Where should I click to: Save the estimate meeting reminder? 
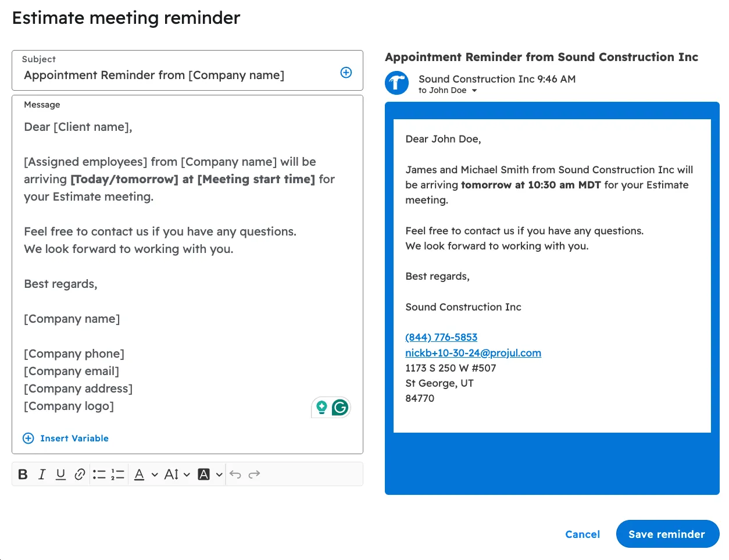pyautogui.click(x=667, y=534)
